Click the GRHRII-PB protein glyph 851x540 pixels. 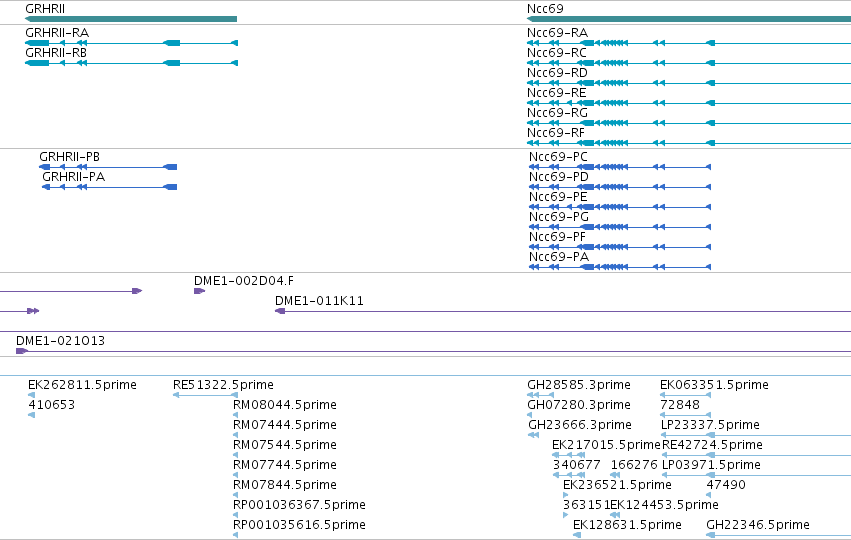tap(108, 167)
